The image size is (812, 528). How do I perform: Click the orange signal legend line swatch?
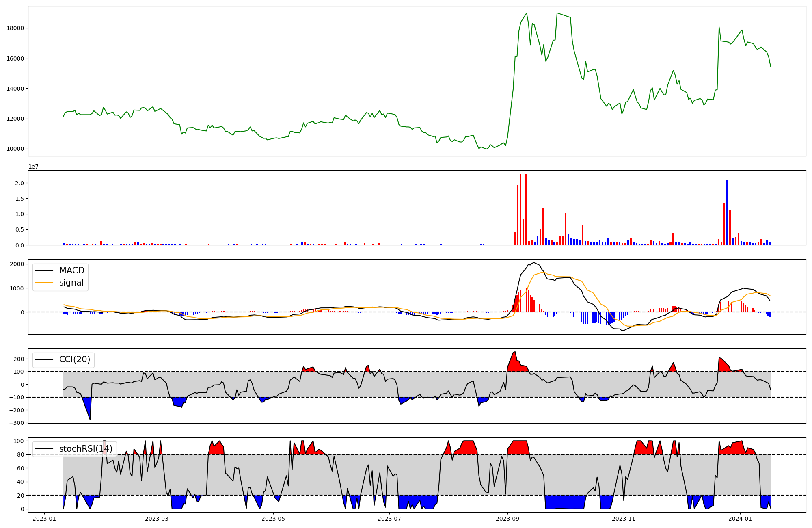click(44, 283)
